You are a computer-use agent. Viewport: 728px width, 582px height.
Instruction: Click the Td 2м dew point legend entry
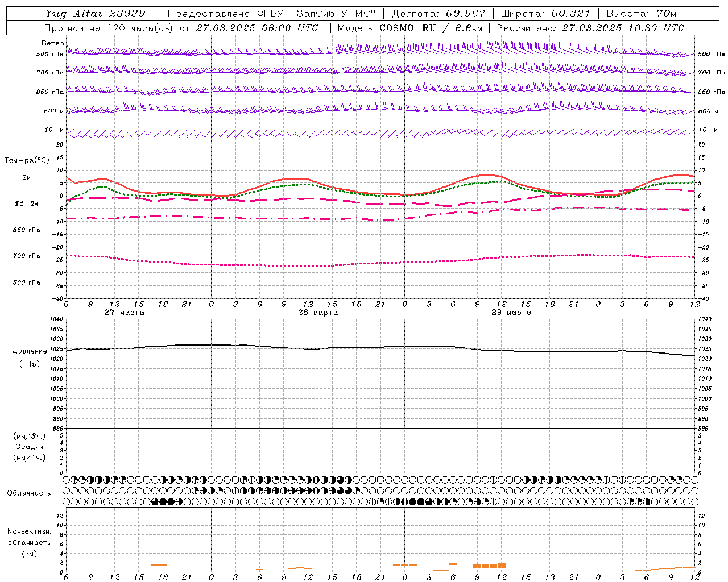pos(26,203)
